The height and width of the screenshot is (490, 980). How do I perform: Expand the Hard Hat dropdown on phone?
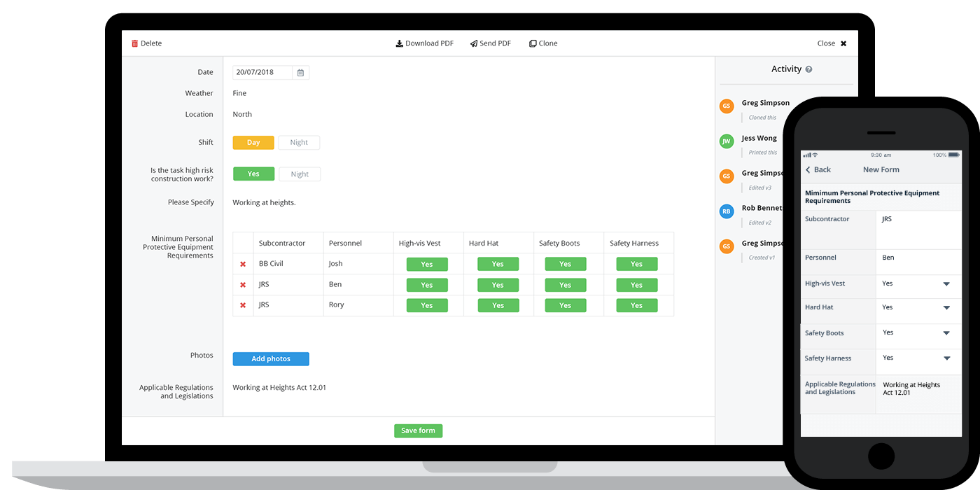coord(947,308)
